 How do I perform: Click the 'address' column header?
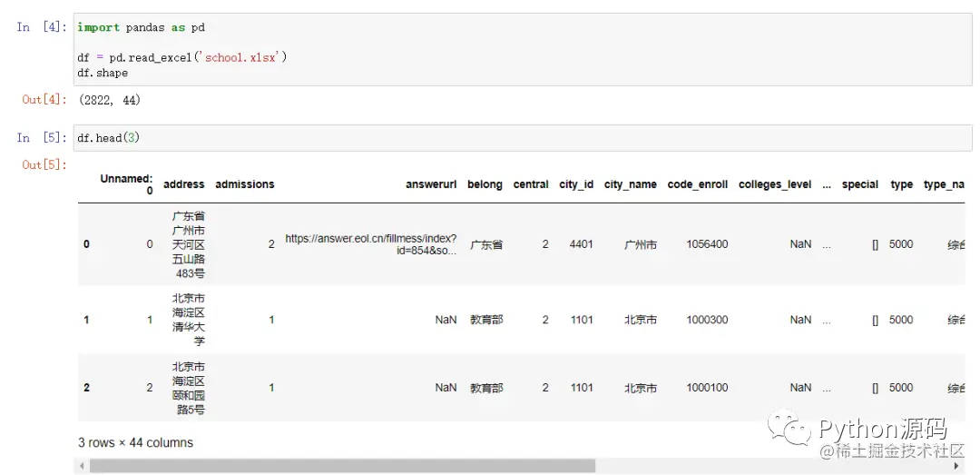(x=183, y=184)
